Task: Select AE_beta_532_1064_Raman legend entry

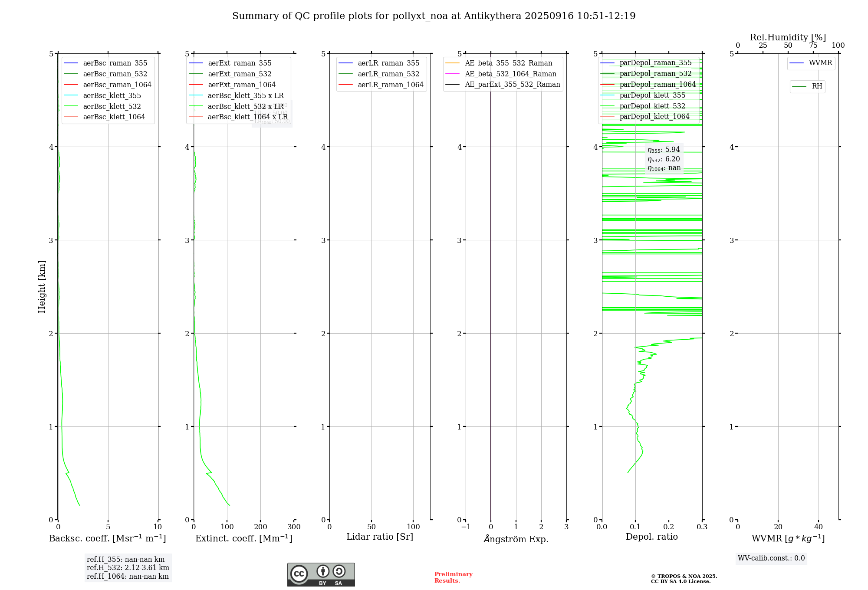Action: coord(501,74)
